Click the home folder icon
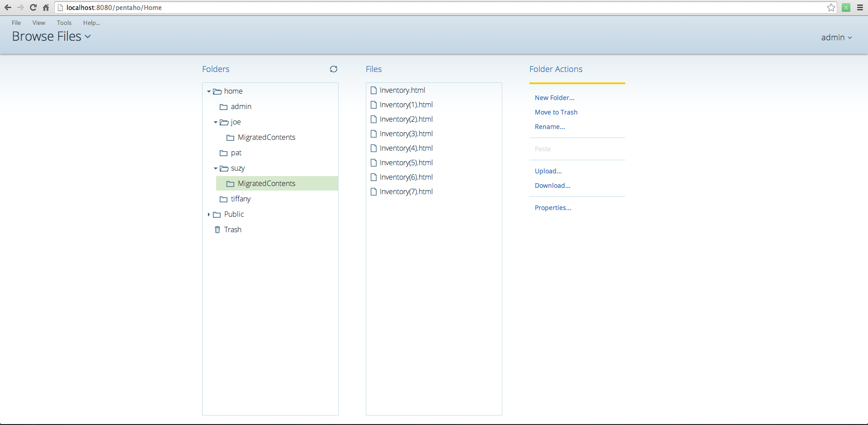Viewport: 868px width, 425px height. (217, 91)
